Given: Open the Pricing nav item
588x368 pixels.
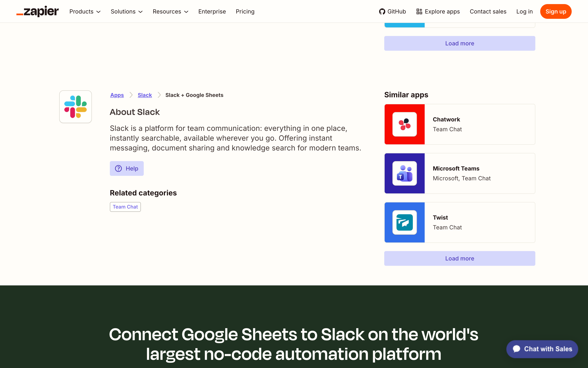Looking at the screenshot, I should (245, 11).
